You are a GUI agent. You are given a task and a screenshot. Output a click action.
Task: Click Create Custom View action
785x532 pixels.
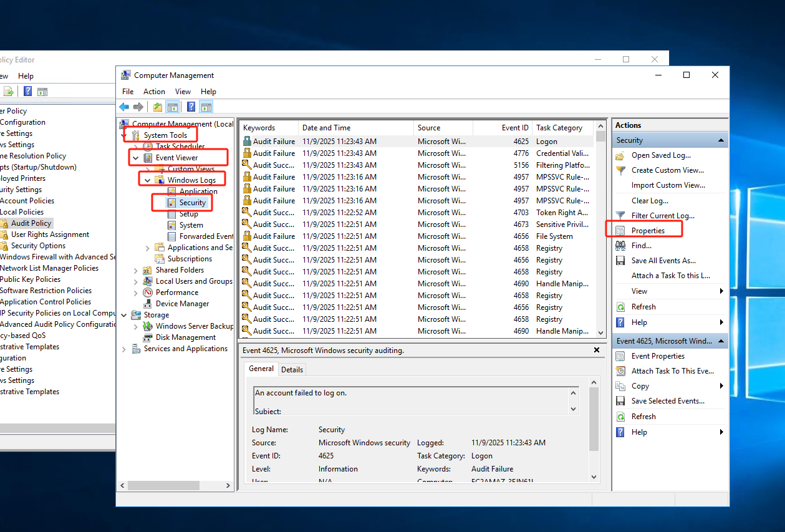tap(667, 170)
